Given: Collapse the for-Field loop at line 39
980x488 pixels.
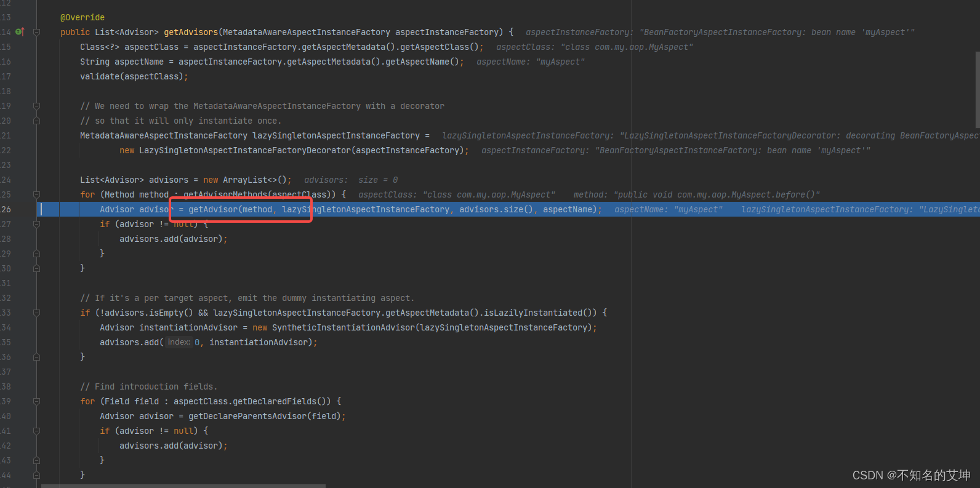Looking at the screenshot, I should point(36,401).
